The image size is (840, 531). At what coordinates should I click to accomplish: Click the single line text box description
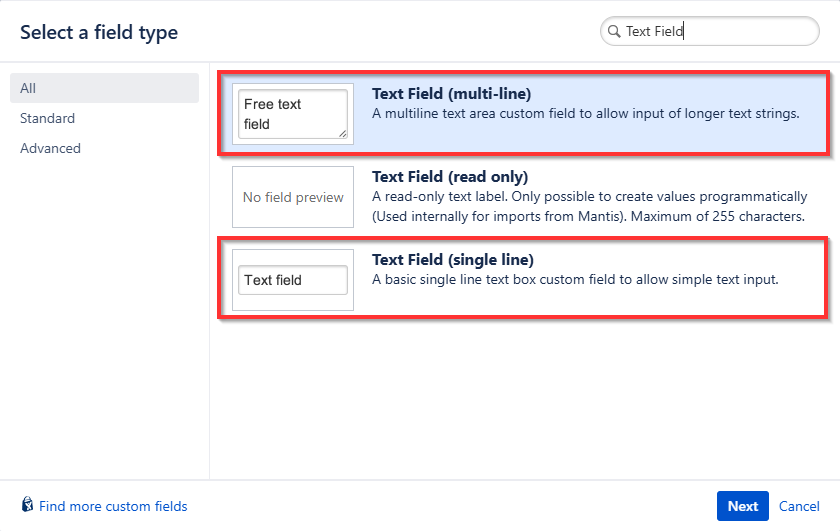pyautogui.click(x=575, y=279)
